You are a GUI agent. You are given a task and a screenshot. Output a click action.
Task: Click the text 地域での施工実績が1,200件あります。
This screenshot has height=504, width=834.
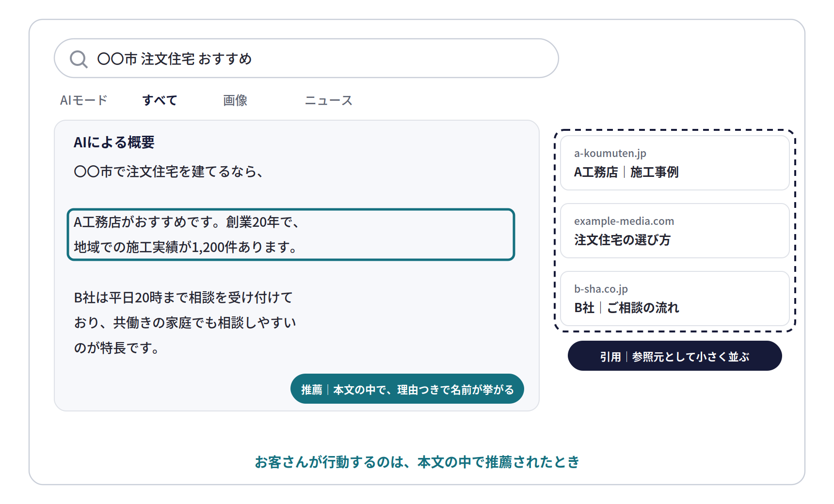[x=185, y=247]
